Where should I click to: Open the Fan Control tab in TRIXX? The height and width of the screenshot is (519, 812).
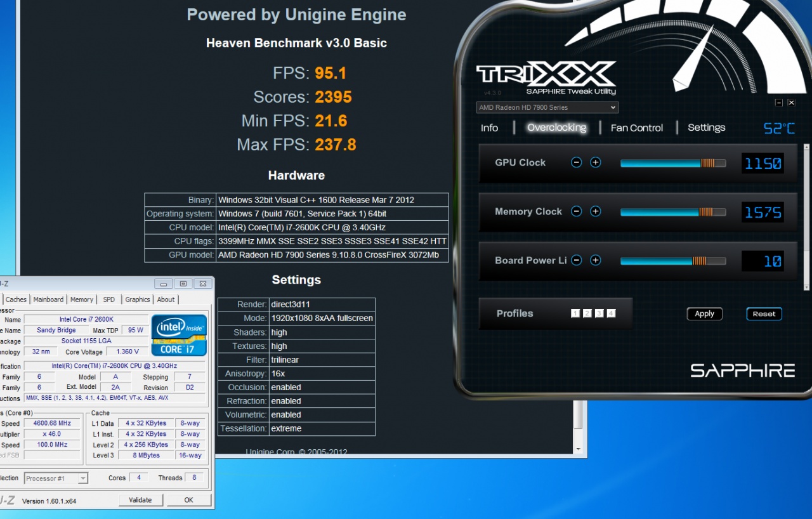click(636, 128)
